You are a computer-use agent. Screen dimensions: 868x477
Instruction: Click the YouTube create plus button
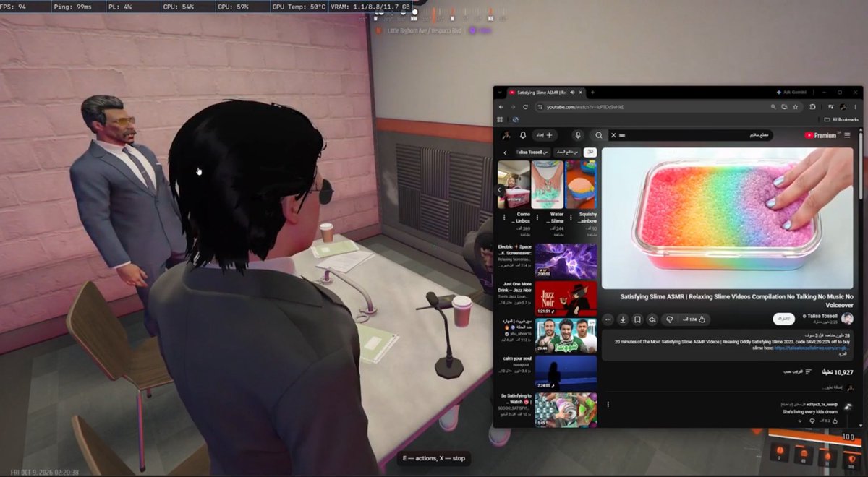tap(544, 135)
